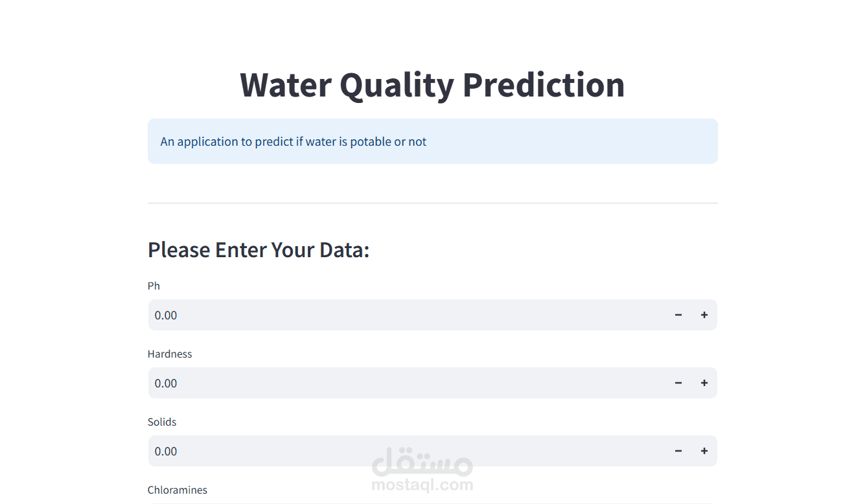Viewport: 845px width, 504px height.
Task: Click the Please Enter Your Data heading
Action: [x=259, y=249]
